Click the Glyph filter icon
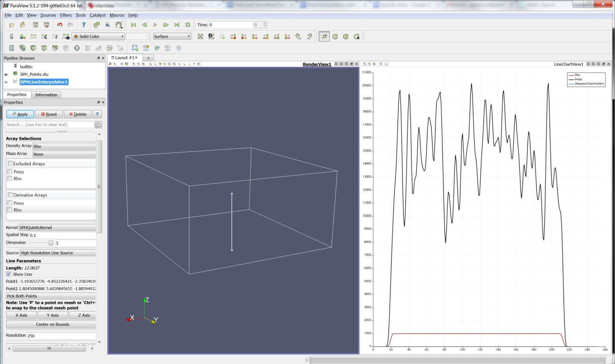Viewport: 615px width, 364px height. [77, 48]
